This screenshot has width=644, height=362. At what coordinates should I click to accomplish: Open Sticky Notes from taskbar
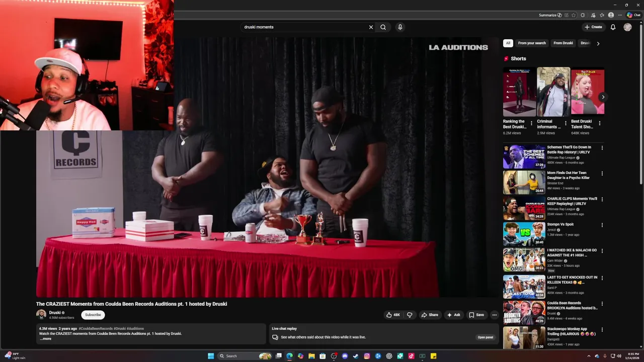433,356
